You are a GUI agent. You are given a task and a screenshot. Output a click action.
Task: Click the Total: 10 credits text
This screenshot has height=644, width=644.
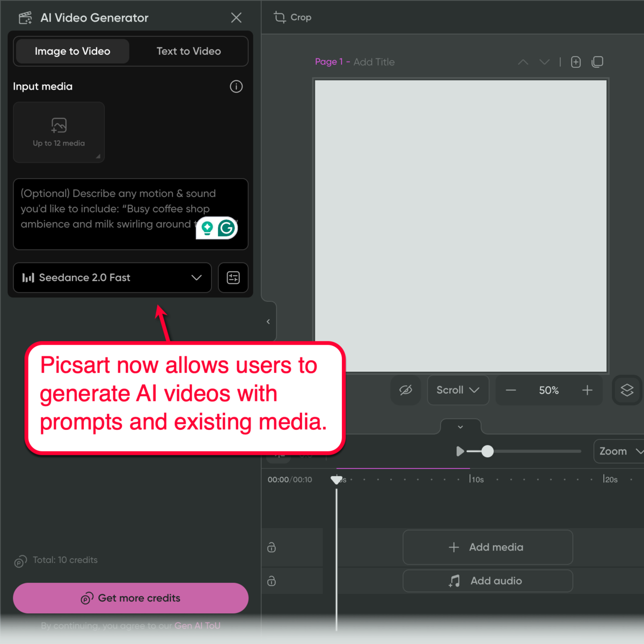[65, 560]
